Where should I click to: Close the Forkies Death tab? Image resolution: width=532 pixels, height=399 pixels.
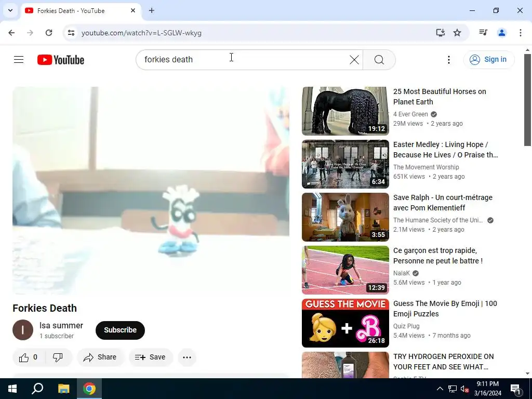coord(133,10)
